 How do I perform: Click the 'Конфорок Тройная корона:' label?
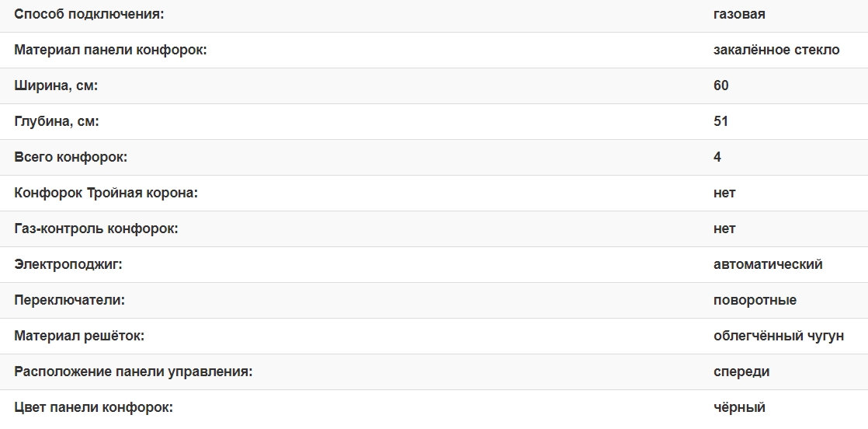106,193
